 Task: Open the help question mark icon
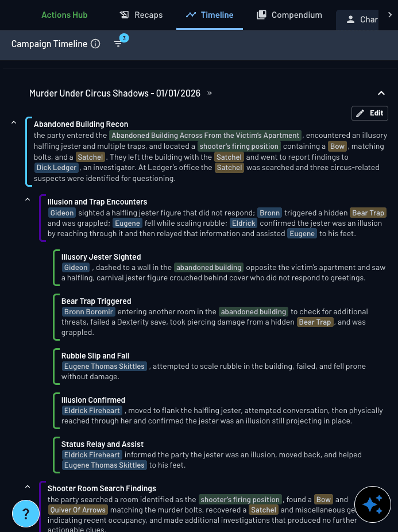click(26, 514)
